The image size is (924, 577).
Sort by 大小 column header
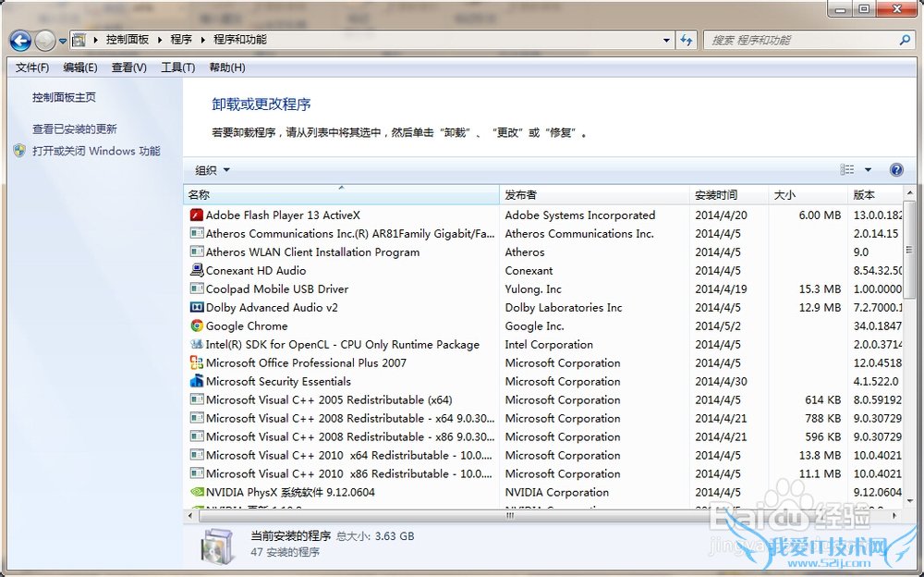coord(808,195)
